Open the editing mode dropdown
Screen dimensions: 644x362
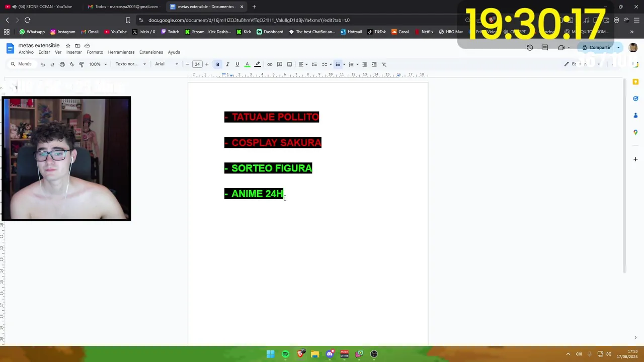[x=582, y=64]
